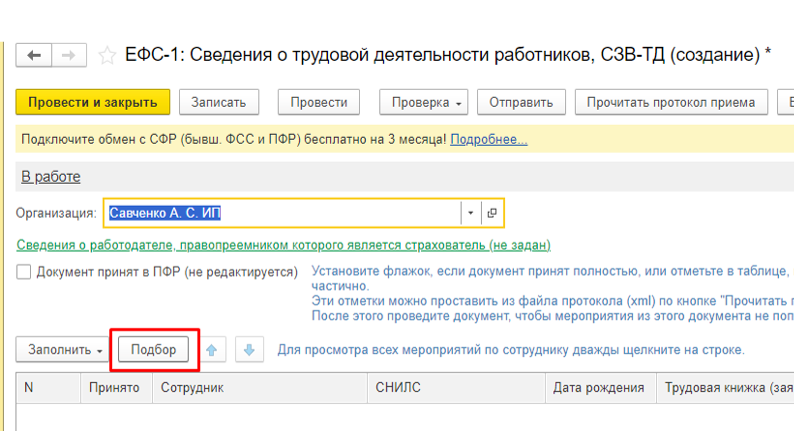
Task: Click the 'В работе' status link
Action: pos(51,177)
